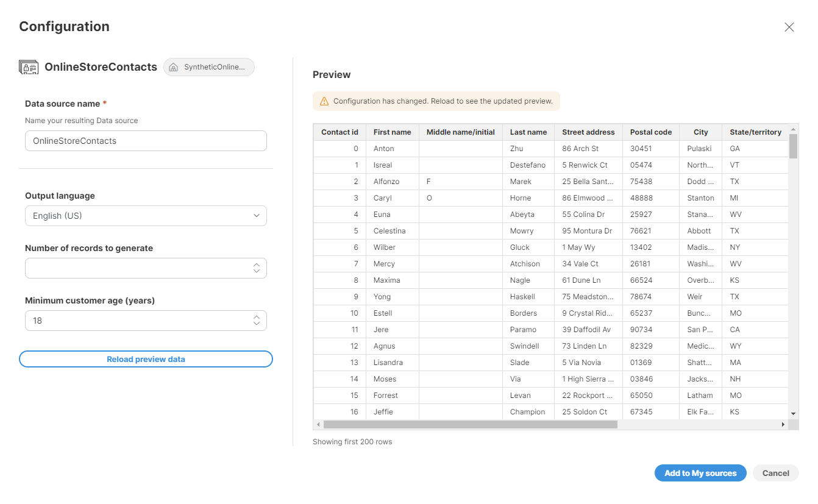The width and height of the screenshot is (818, 504).
Task: Click the SyntheticOnline source tag chip
Action: click(x=208, y=67)
